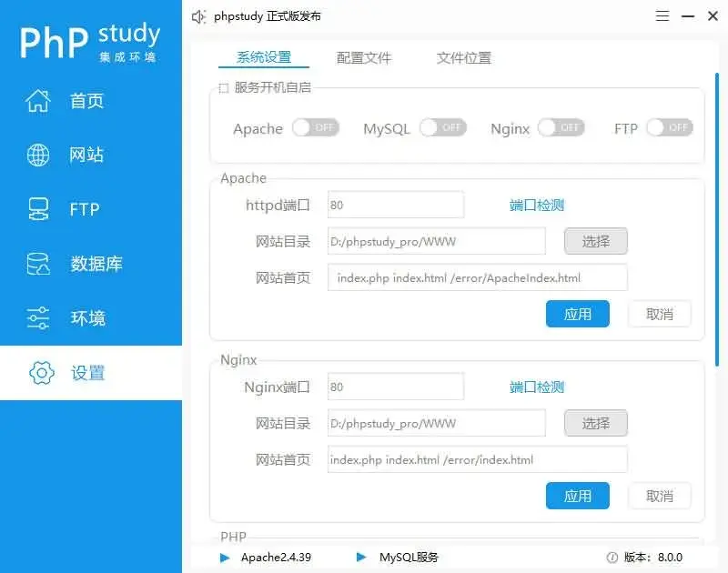Toggle the FTP autostart switch
The height and width of the screenshot is (573, 728).
[670, 127]
